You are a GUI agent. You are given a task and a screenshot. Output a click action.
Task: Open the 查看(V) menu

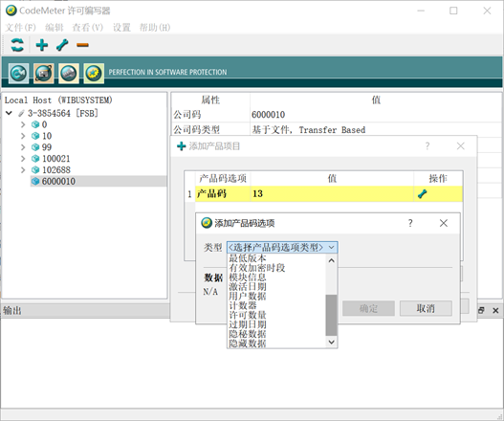(87, 28)
